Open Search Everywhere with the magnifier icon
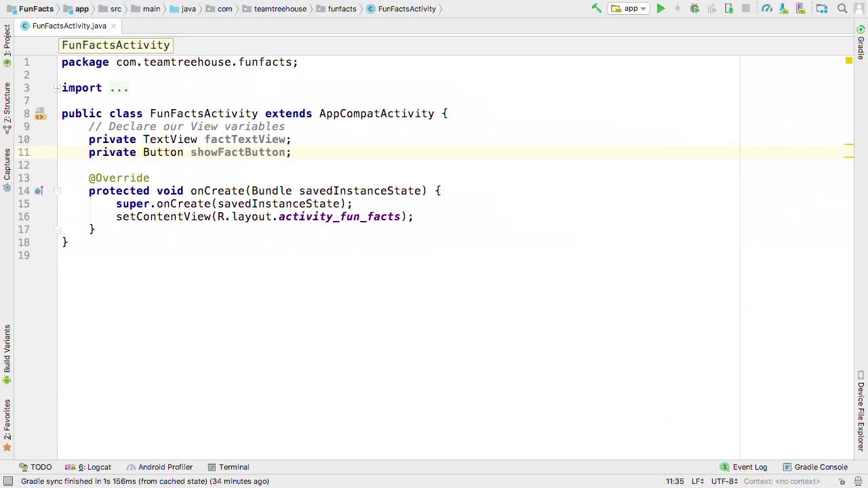 click(842, 8)
